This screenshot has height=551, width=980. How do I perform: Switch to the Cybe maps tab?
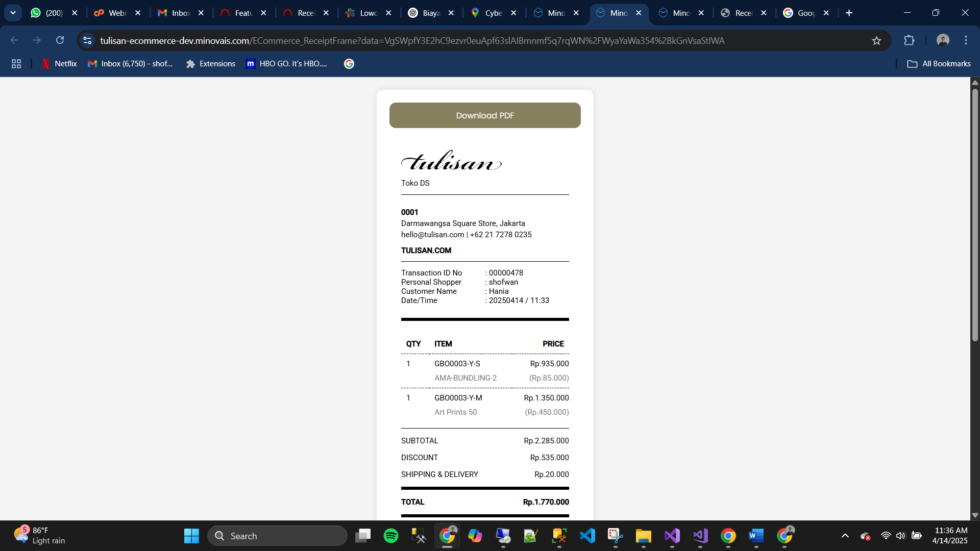tap(487, 13)
